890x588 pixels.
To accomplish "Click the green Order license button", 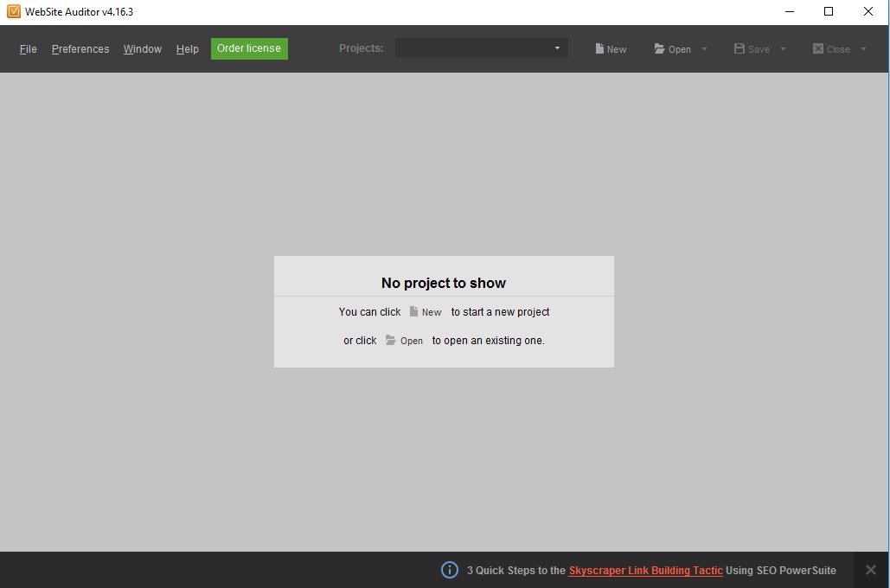I will tap(249, 48).
